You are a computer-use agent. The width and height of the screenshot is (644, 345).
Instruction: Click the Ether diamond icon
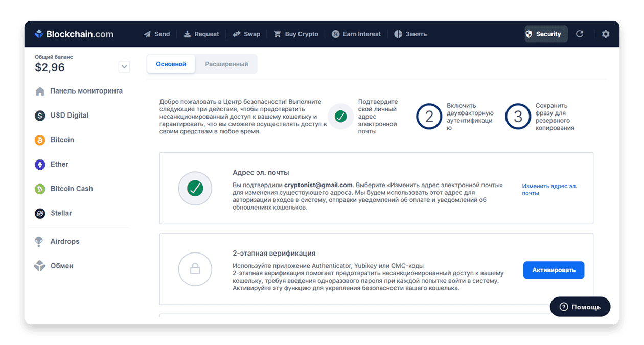(40, 165)
